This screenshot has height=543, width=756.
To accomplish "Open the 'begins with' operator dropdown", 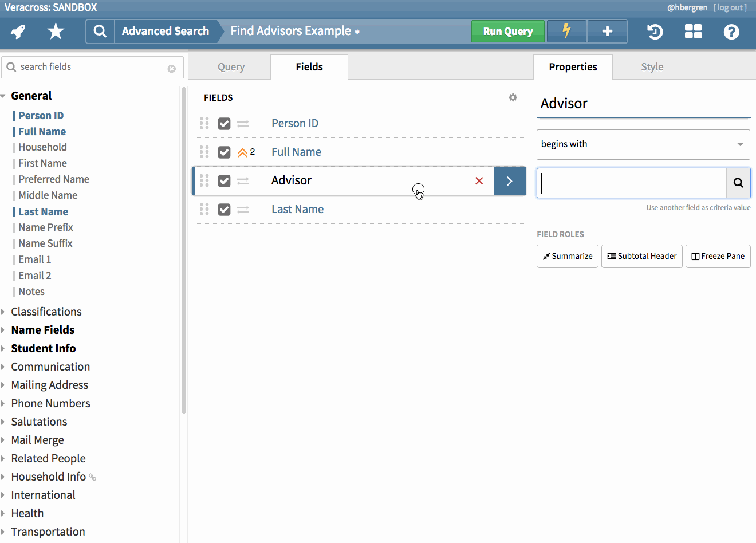I will pos(643,144).
